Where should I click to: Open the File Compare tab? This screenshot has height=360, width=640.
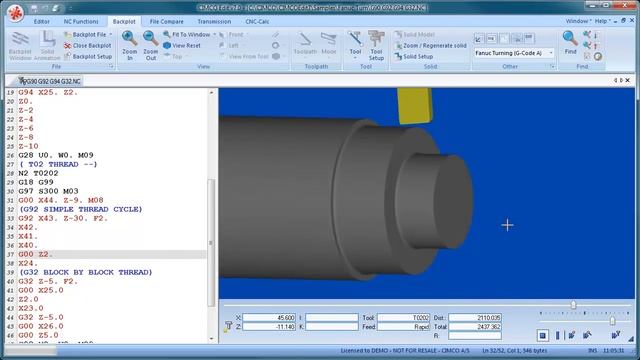click(167, 21)
